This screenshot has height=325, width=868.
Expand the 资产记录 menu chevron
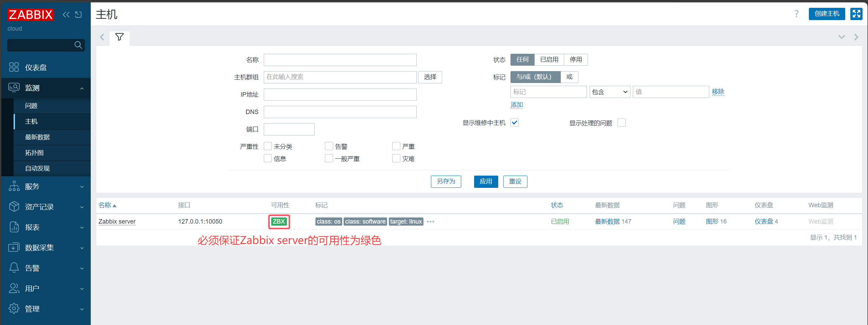pos(82,207)
